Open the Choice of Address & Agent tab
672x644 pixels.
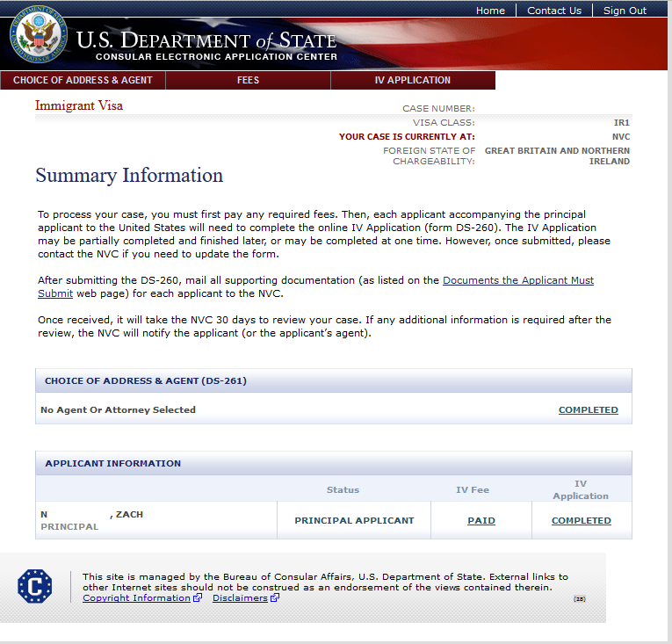pyautogui.click(x=83, y=80)
